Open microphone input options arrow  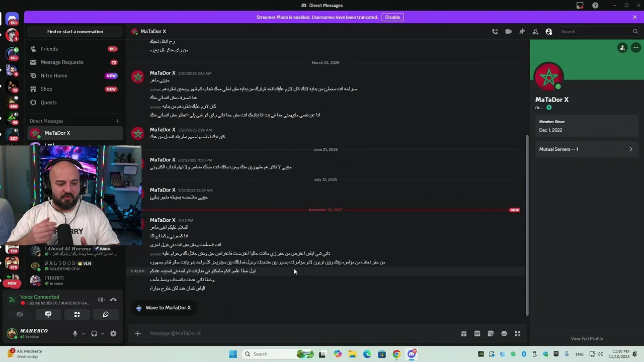coord(84,333)
